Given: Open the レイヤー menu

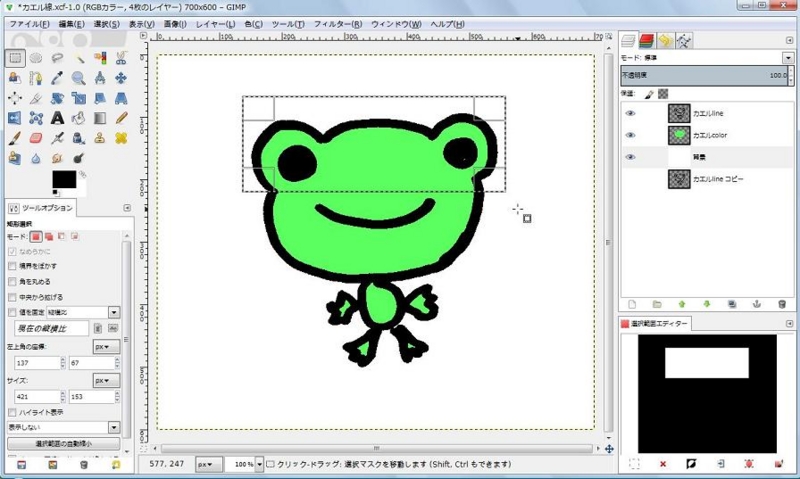Looking at the screenshot, I should 215,24.
